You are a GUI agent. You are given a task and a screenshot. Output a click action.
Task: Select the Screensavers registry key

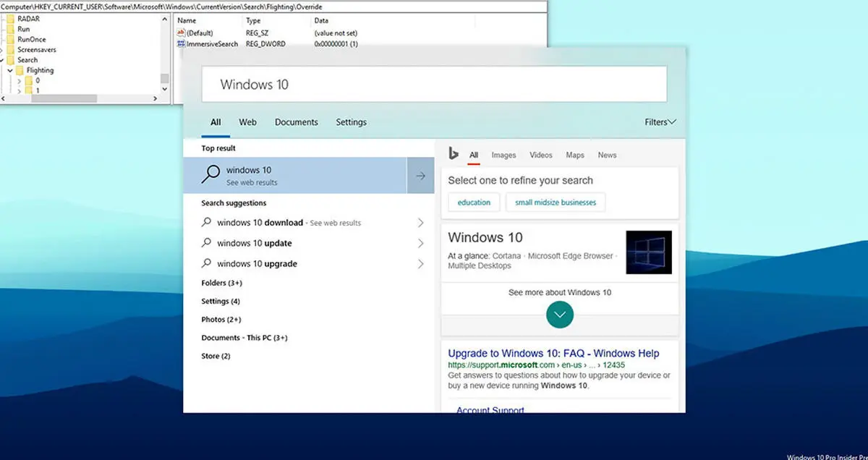[x=36, y=50]
